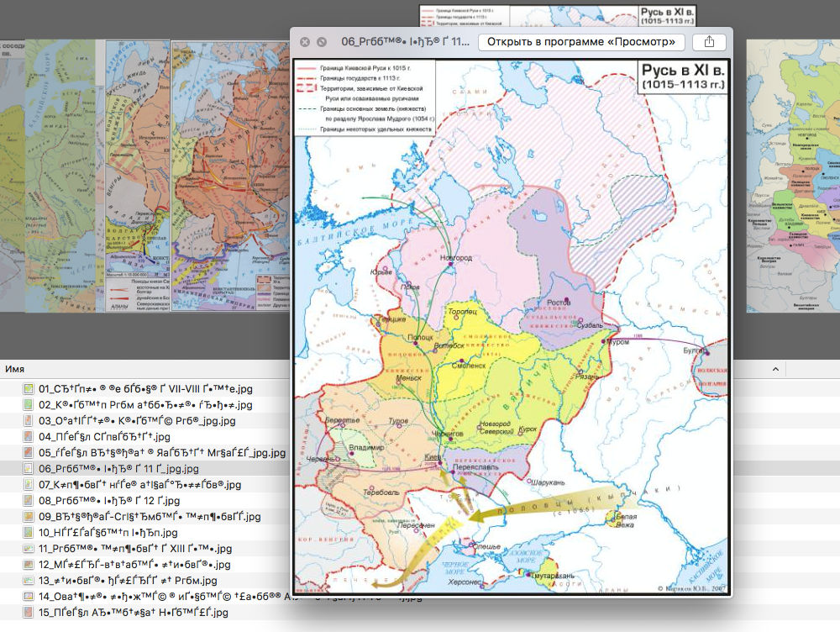The width and height of the screenshot is (840, 632).
Task: Select Cover Flow thumbnail with campaign arrows legend map
Action: pyautogui.click(x=137, y=176)
